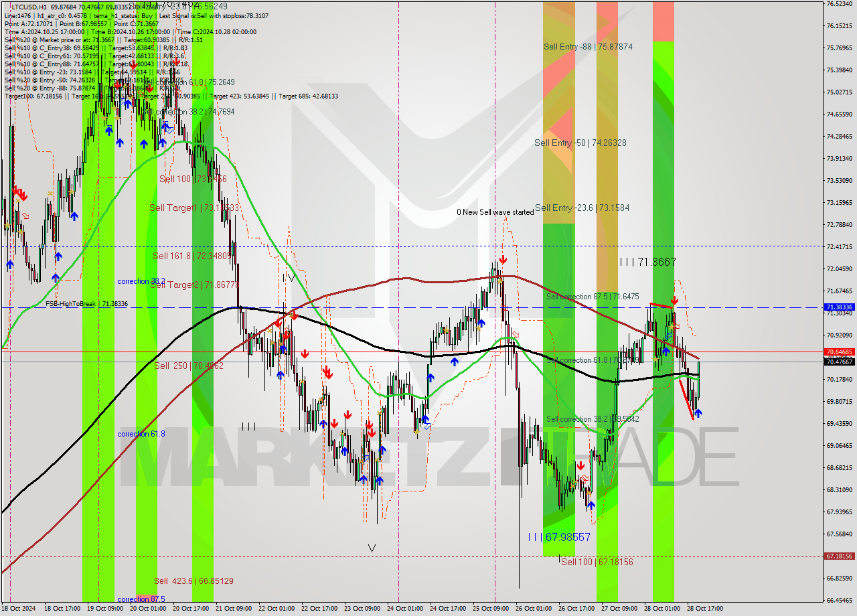Click the blue 'correction 61.8' label
This screenshot has height=616, width=857.
(141, 434)
